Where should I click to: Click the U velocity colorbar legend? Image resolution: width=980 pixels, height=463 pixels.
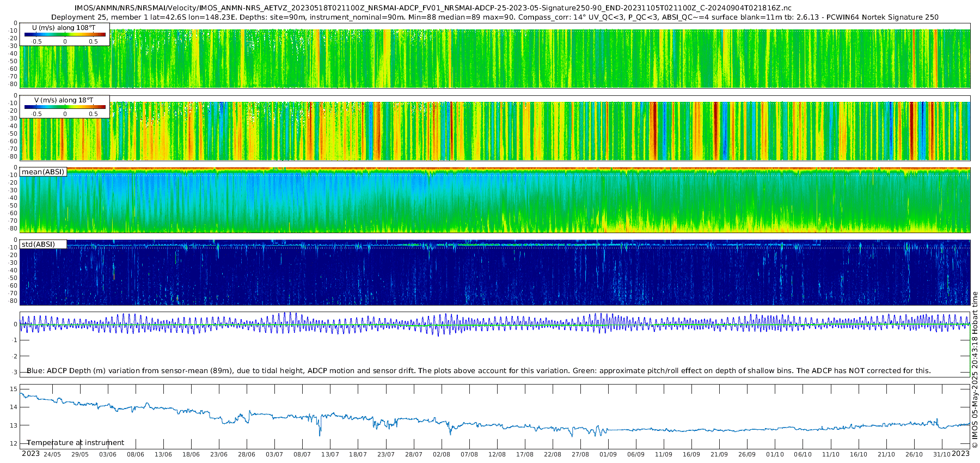pos(64,34)
